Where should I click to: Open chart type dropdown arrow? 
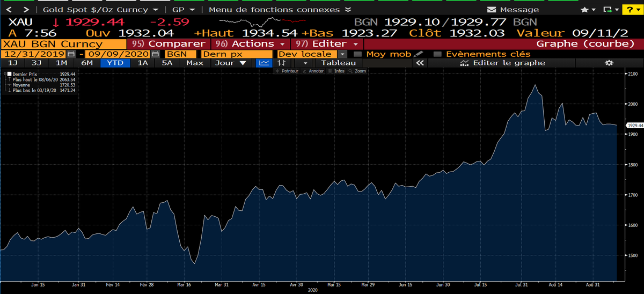click(x=304, y=63)
